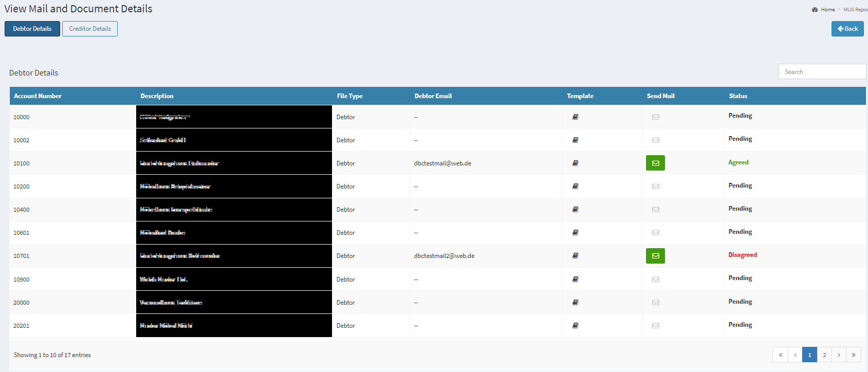Click disabled mail icon for account 10002

click(x=656, y=140)
